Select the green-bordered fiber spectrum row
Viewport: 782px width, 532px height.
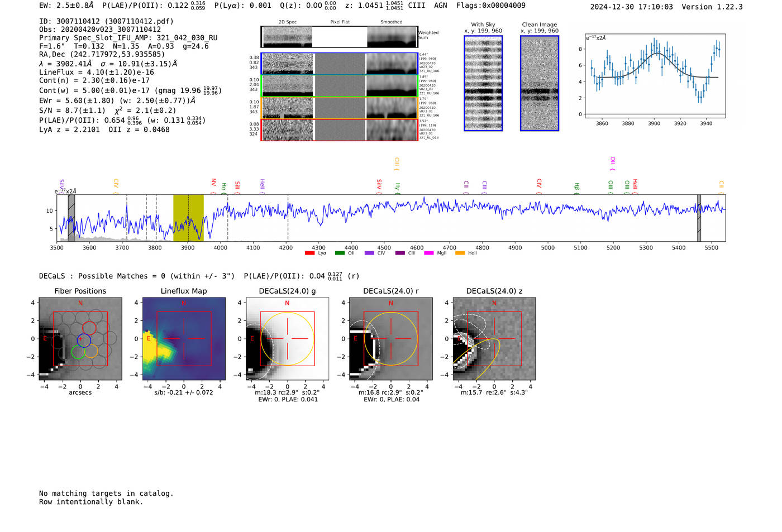click(340, 86)
